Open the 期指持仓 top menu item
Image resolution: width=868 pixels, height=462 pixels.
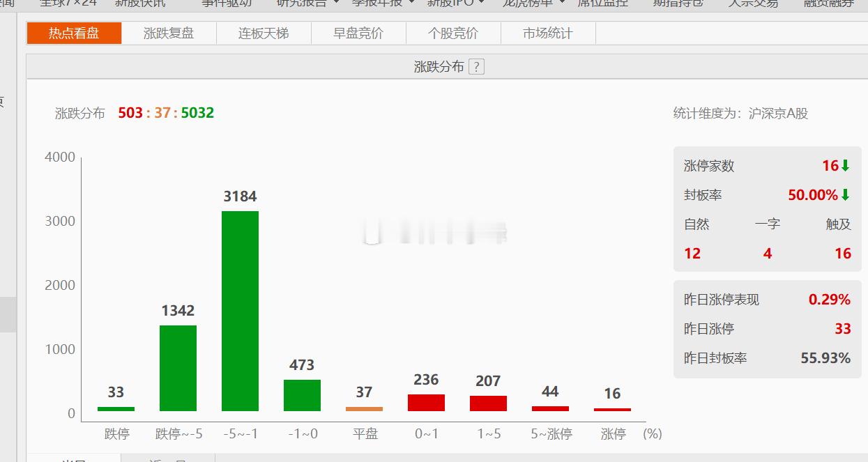[678, 3]
